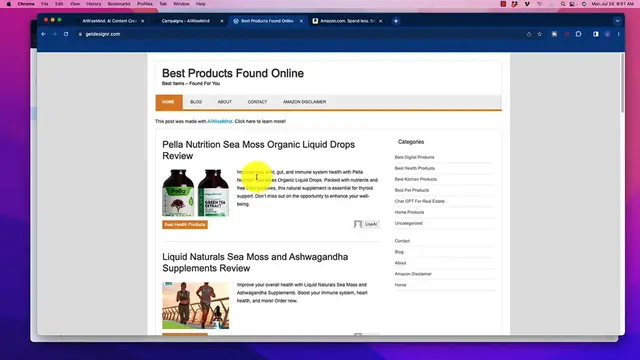
Task: Click the share page icon in address bar
Action: pyautogui.click(x=529, y=34)
